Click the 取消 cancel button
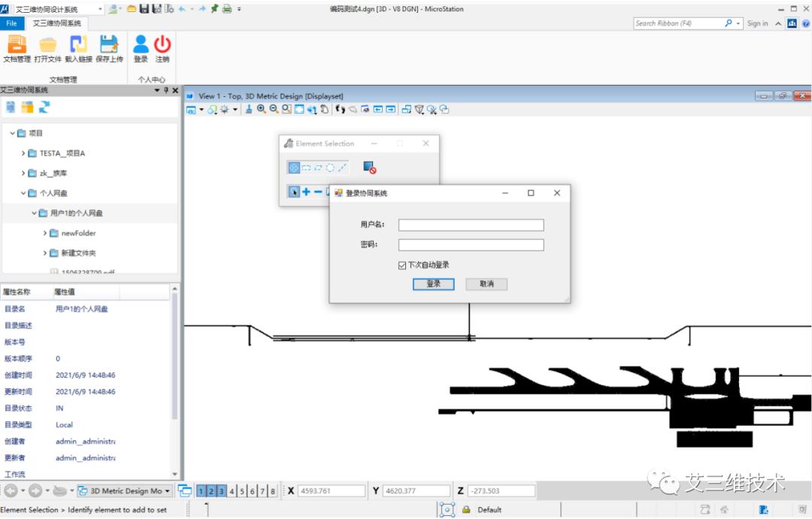The height and width of the screenshot is (519, 812). pyautogui.click(x=486, y=284)
